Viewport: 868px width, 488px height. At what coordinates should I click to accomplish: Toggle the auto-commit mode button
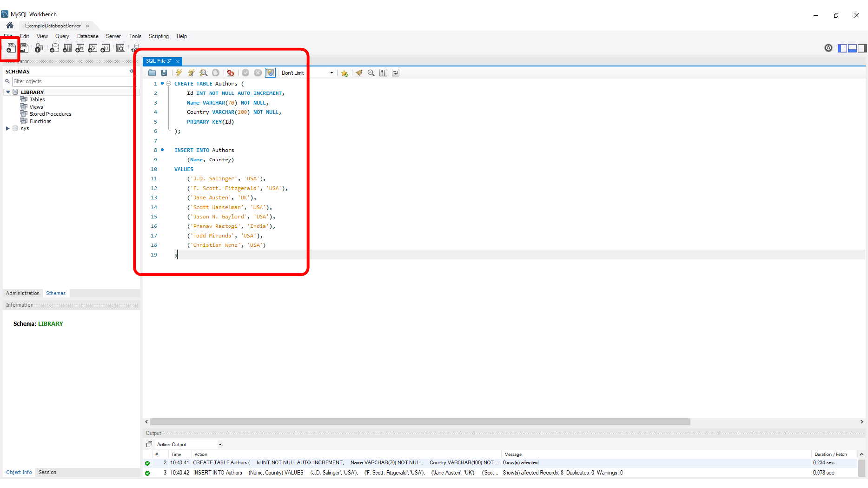click(x=270, y=73)
